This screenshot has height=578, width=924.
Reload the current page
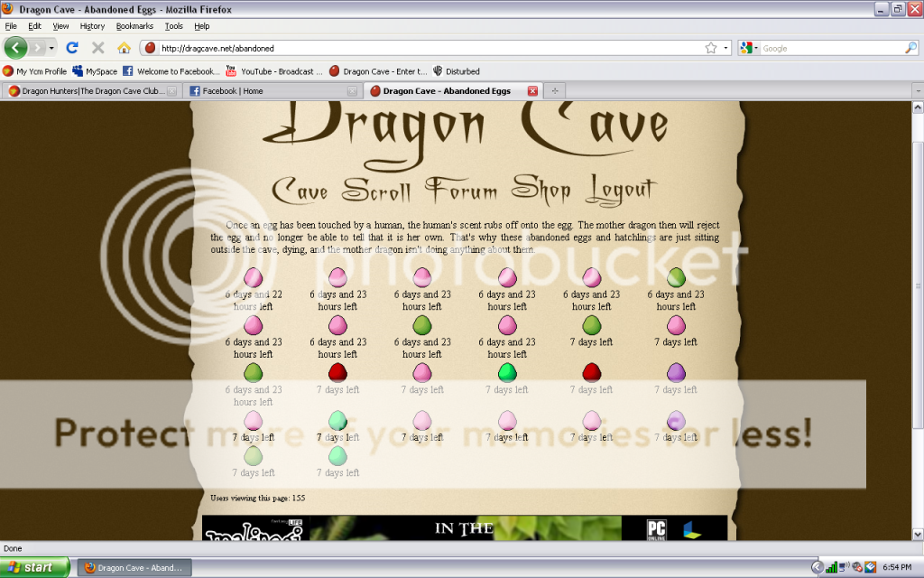point(72,48)
